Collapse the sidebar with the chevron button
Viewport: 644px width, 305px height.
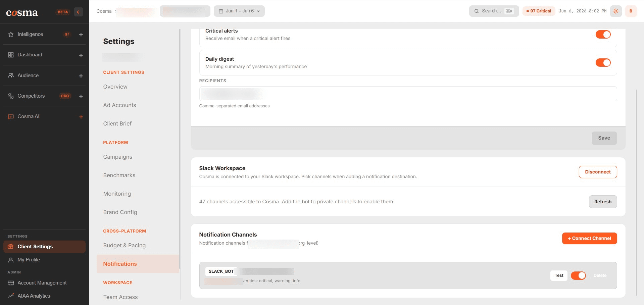point(78,12)
